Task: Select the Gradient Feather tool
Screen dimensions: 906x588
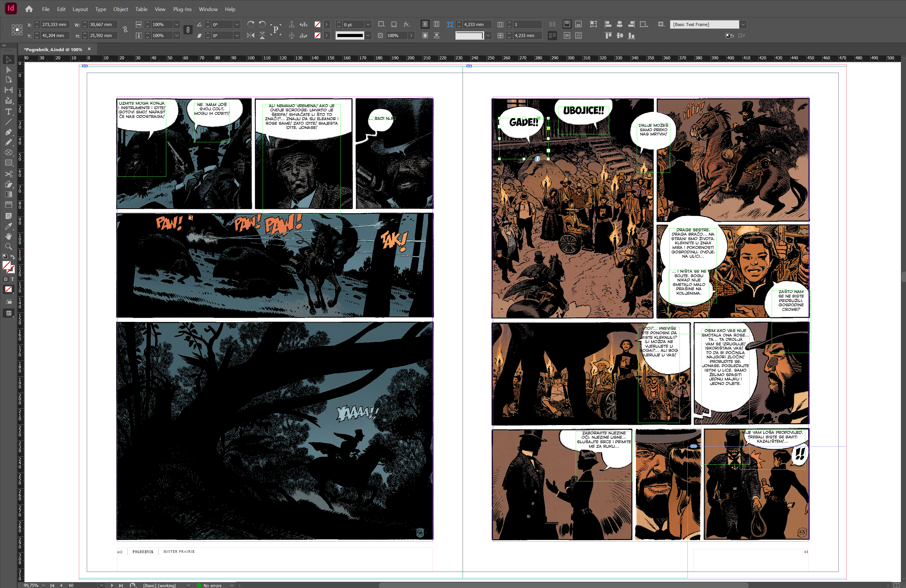Action: [8, 205]
